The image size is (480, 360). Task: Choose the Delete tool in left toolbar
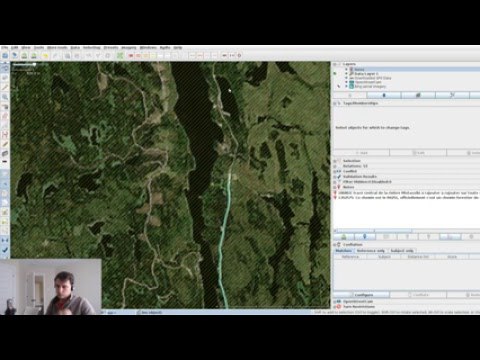tap(5, 107)
